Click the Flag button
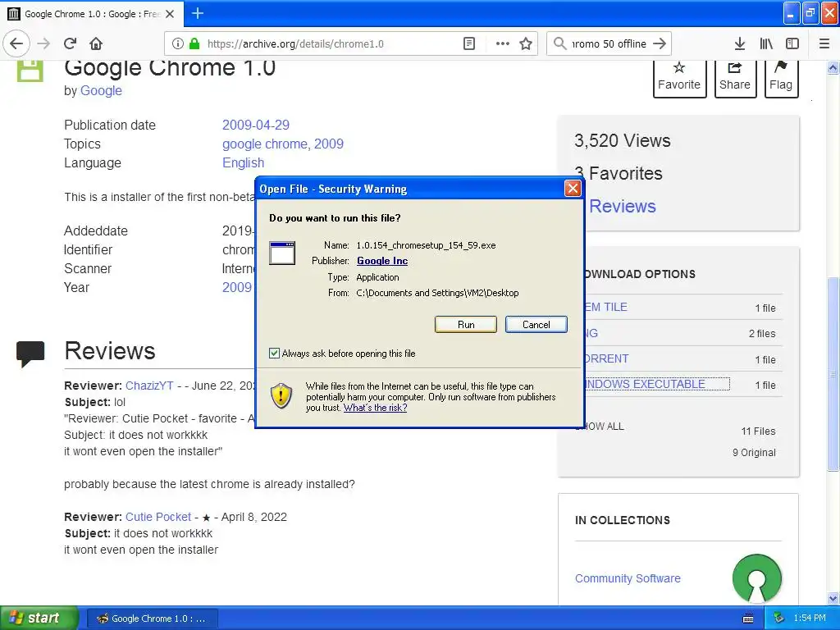 (781, 78)
